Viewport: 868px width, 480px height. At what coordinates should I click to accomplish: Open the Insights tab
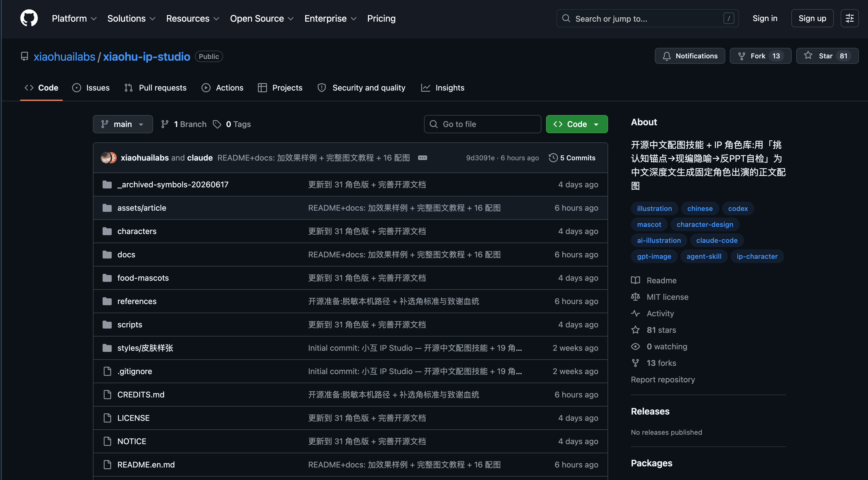click(443, 87)
